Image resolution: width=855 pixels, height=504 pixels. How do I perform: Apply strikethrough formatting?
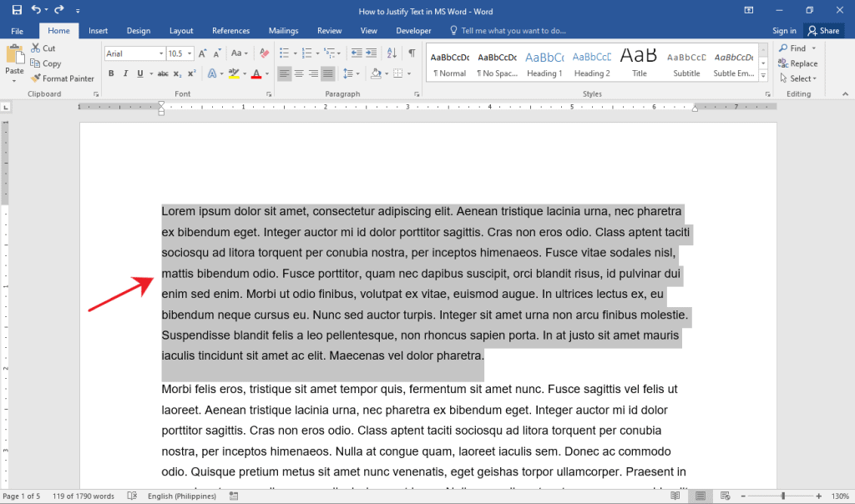click(x=163, y=73)
